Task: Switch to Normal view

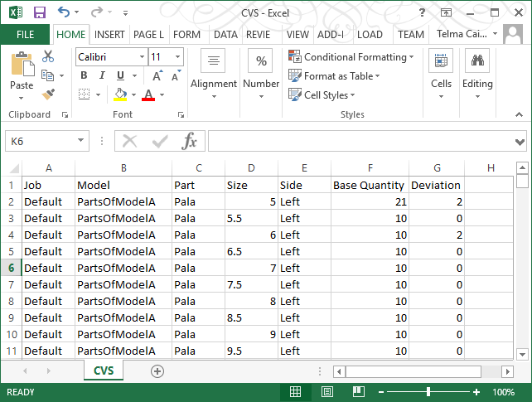Action: [x=295, y=392]
